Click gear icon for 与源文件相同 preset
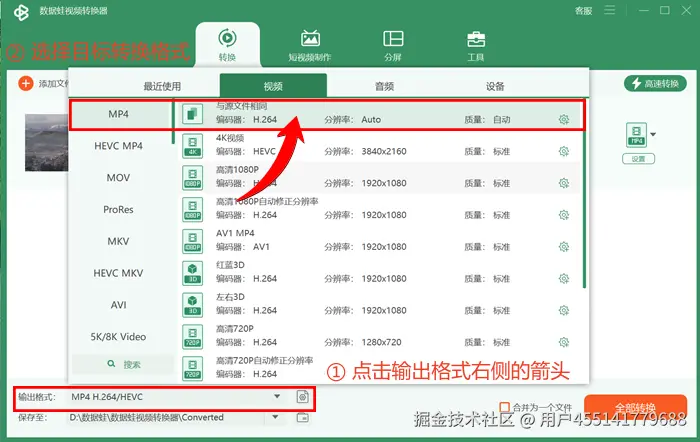The width and height of the screenshot is (700, 442). tap(564, 120)
